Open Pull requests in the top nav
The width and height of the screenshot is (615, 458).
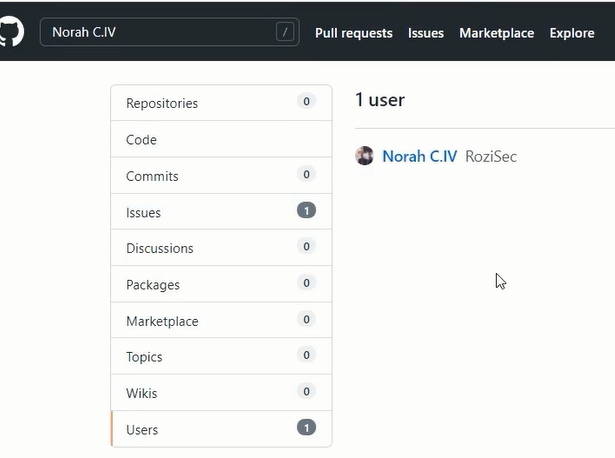pyautogui.click(x=353, y=33)
